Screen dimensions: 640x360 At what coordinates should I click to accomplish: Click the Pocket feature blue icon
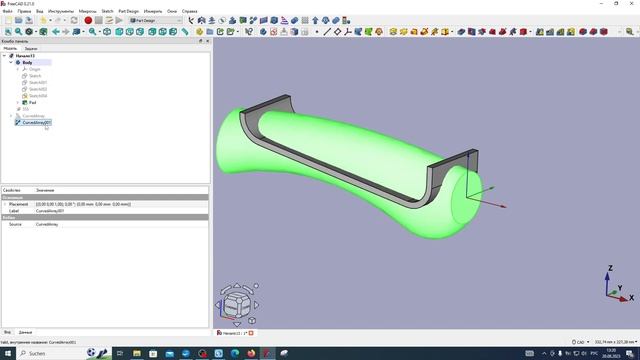coord(461,32)
